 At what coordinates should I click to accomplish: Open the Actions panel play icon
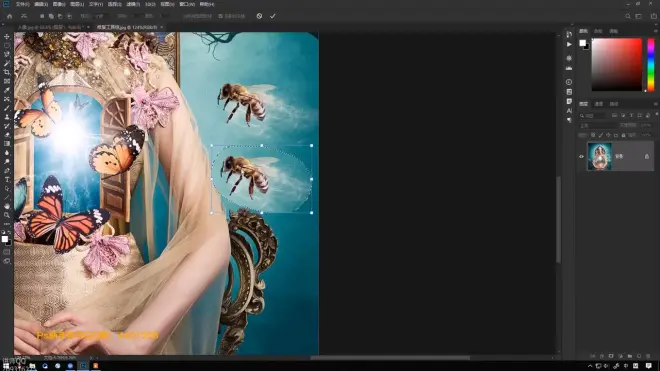tap(569, 44)
